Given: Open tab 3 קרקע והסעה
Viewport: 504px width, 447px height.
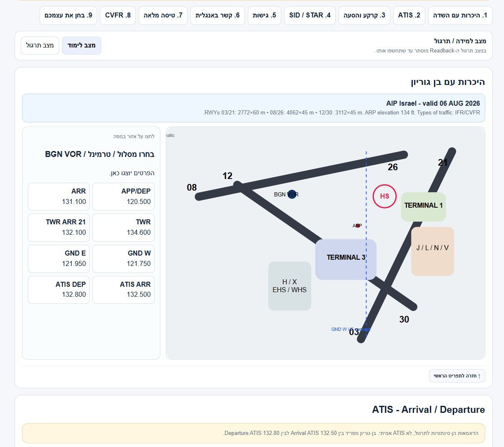Looking at the screenshot, I should tap(364, 15).
